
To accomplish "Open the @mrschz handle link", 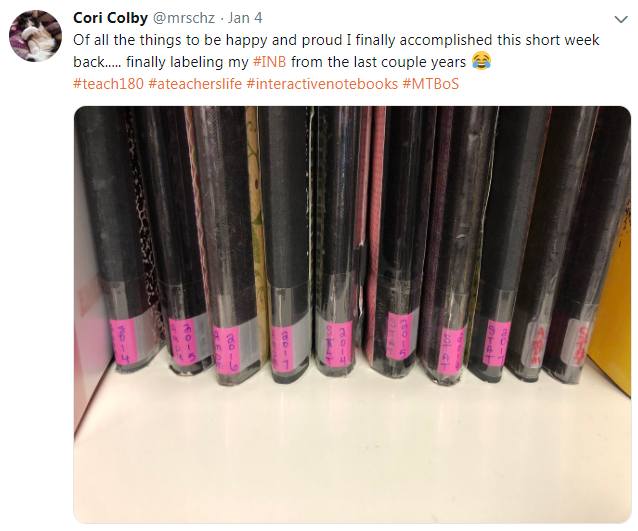I will click(x=184, y=18).
